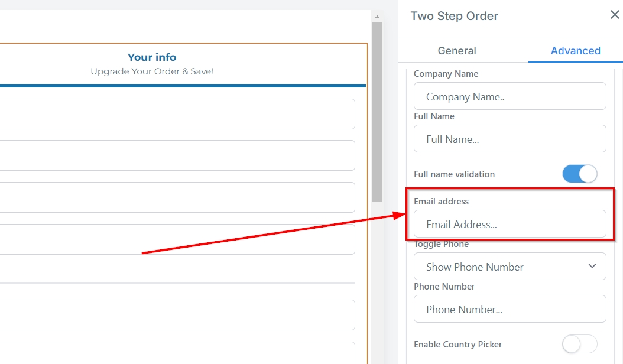The image size is (623, 364).
Task: Click the vertical scrollbar thumb
Action: 377,112
